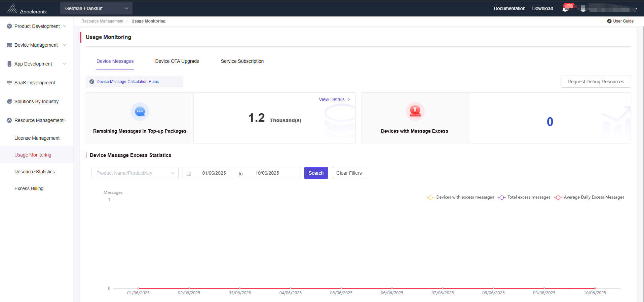Open the account menu caret
644x302 pixels.
click(x=637, y=9)
